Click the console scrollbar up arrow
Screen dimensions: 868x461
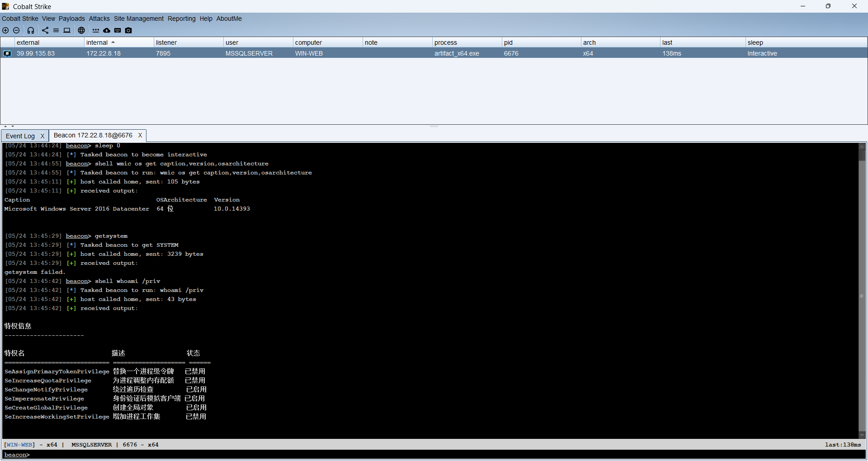(862, 146)
